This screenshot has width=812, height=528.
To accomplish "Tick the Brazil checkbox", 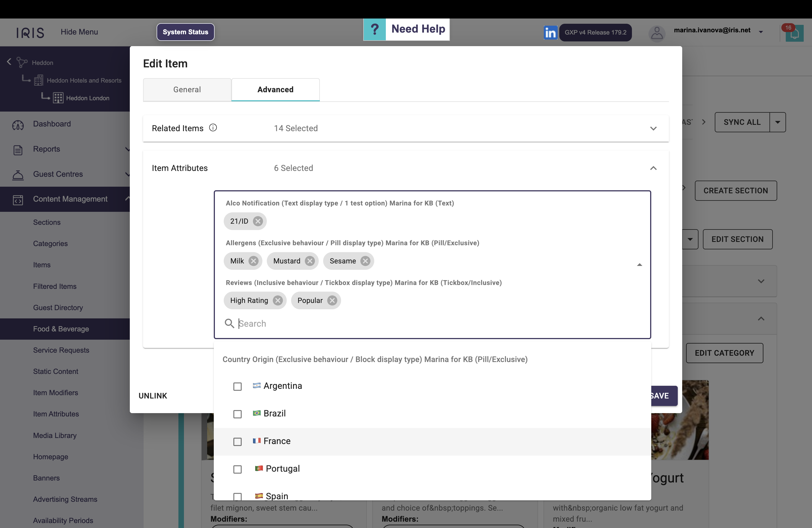I will [x=238, y=414].
